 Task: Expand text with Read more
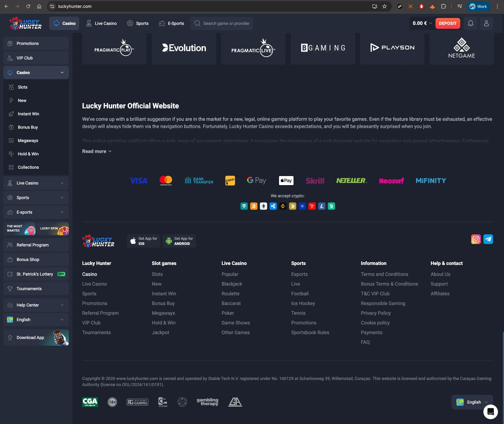click(x=97, y=151)
